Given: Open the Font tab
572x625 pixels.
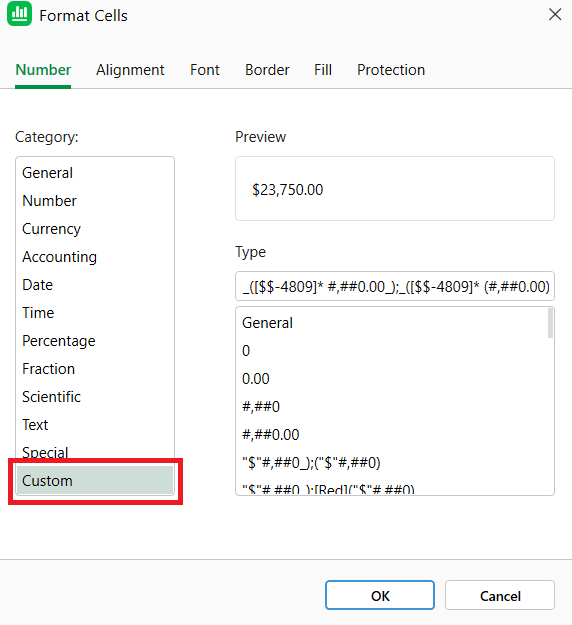Looking at the screenshot, I should click(x=204, y=70).
